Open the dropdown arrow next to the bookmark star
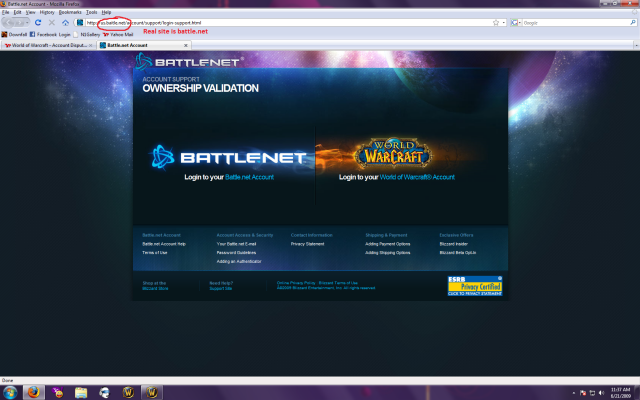640x400 pixels. (x=504, y=23)
